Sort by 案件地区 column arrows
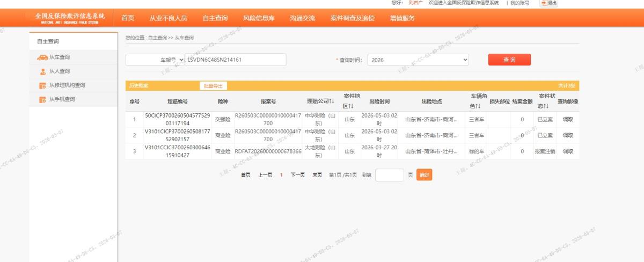The width and height of the screenshot is (644, 262). pos(352,106)
